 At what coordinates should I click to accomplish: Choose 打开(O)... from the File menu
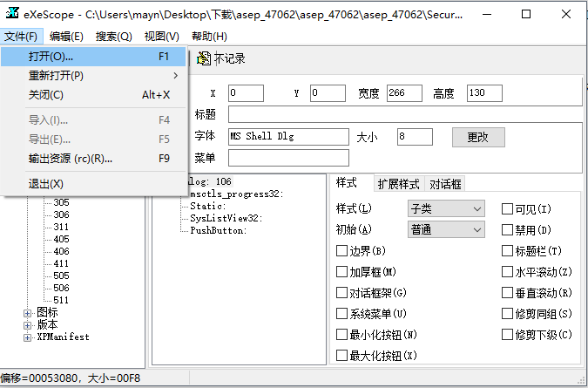pyautogui.click(x=93, y=57)
